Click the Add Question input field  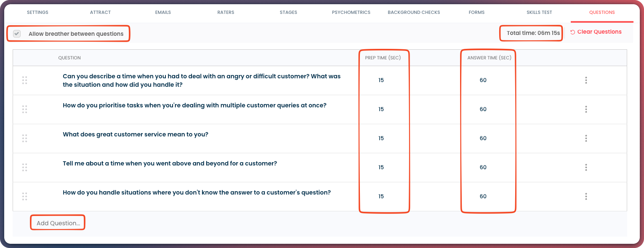pyautogui.click(x=58, y=223)
